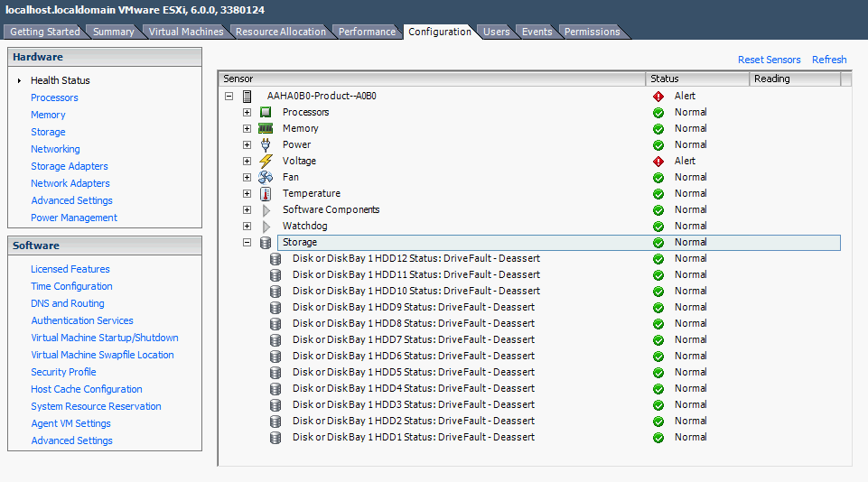This screenshot has height=482, width=868.
Task: Open DNS and Routing settings
Action: (68, 304)
